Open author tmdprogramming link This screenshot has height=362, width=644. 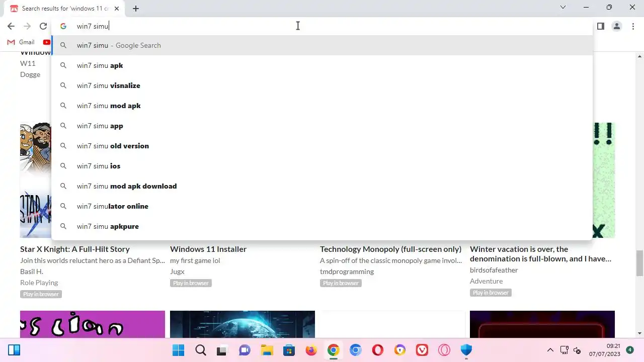347,271
